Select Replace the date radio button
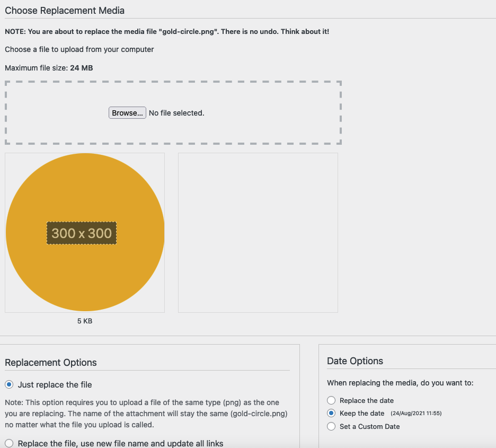This screenshot has height=448, width=496. pyautogui.click(x=331, y=400)
